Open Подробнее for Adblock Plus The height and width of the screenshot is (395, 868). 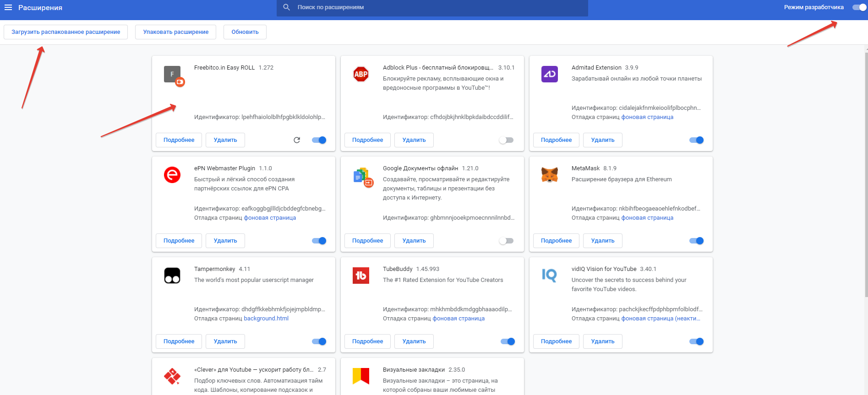[x=368, y=140]
